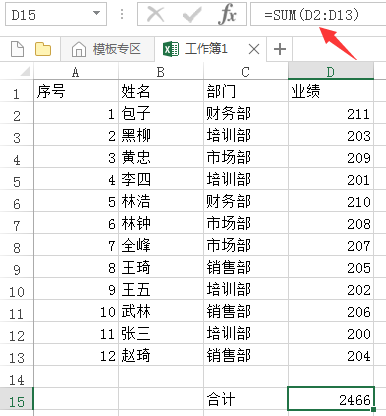This screenshot has width=386, height=416.
Task: Click the 序号 header cell
Action: coord(76,91)
